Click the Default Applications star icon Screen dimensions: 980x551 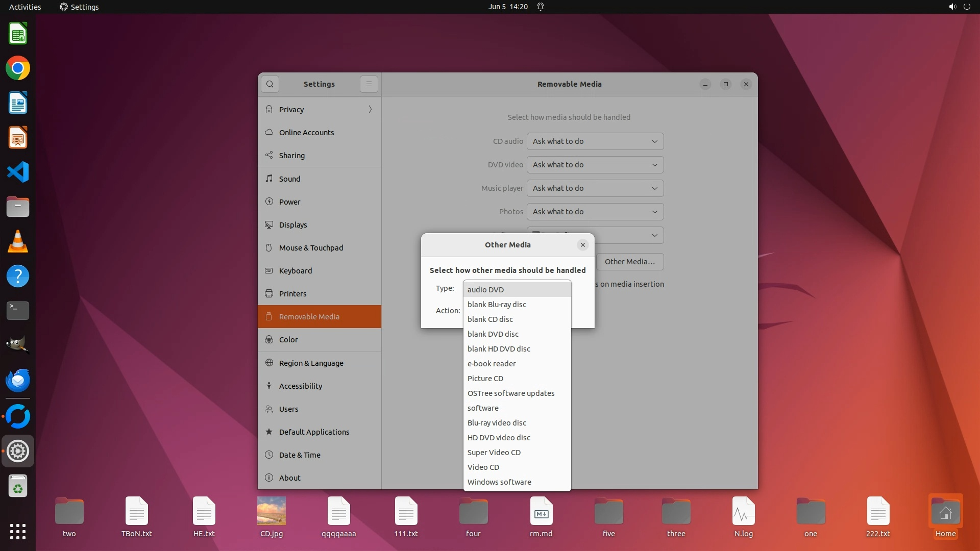pos(269,432)
